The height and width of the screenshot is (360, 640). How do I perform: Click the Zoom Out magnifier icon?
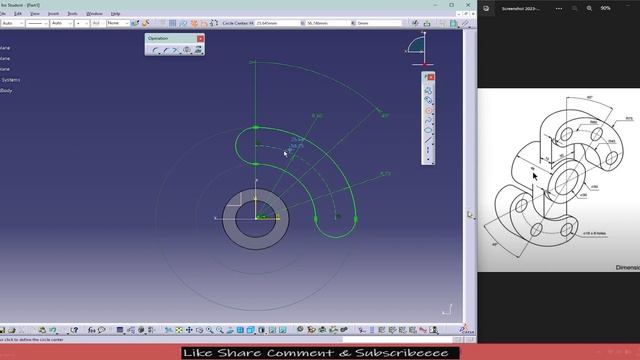coord(220,330)
